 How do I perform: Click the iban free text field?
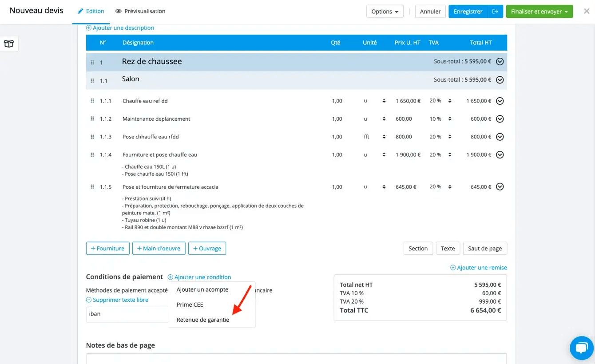(x=127, y=314)
